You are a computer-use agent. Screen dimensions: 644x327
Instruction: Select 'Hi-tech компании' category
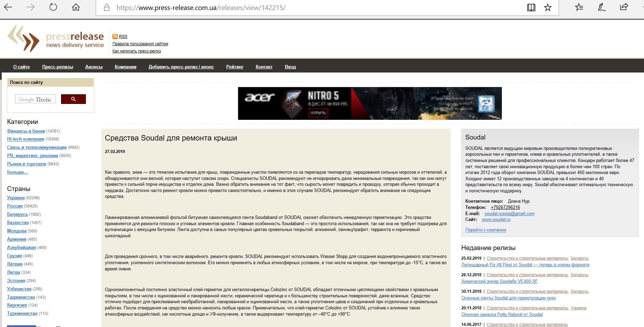tap(26, 139)
